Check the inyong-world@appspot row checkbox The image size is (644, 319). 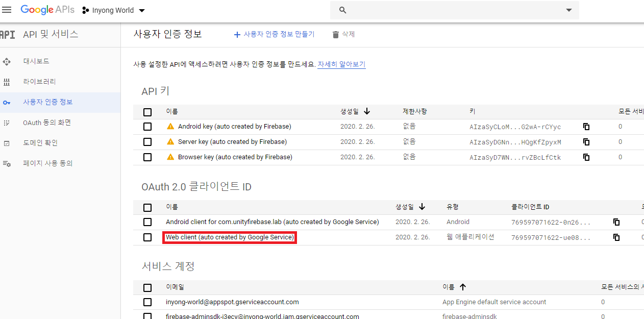point(147,302)
